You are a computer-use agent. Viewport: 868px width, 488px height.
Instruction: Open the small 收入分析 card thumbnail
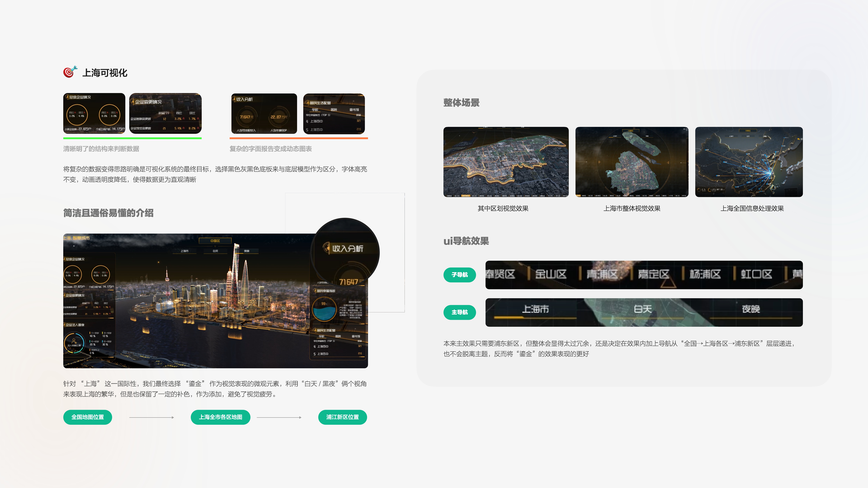click(x=264, y=114)
